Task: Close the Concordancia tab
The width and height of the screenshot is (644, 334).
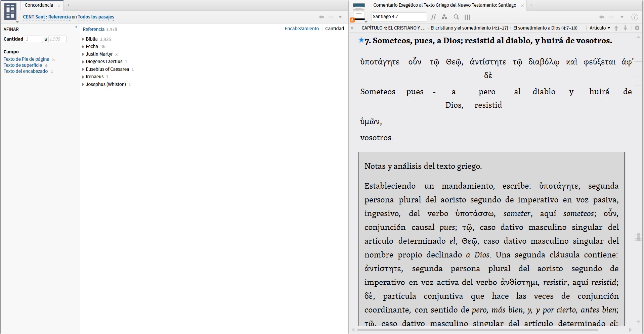Action: [x=59, y=5]
